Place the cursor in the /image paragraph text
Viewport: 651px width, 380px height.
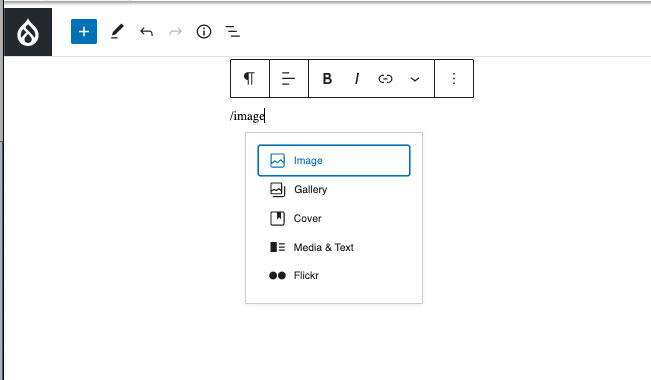[247, 116]
